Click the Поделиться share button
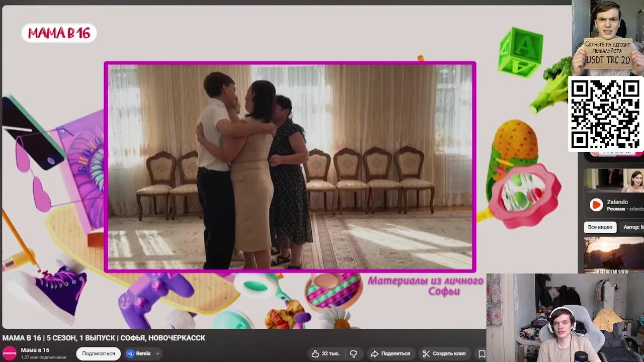 click(390, 353)
